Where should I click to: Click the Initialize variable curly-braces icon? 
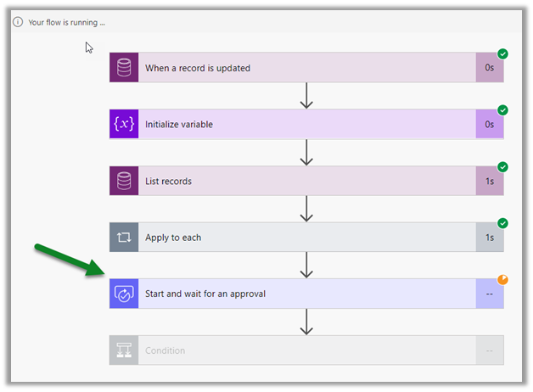(124, 125)
